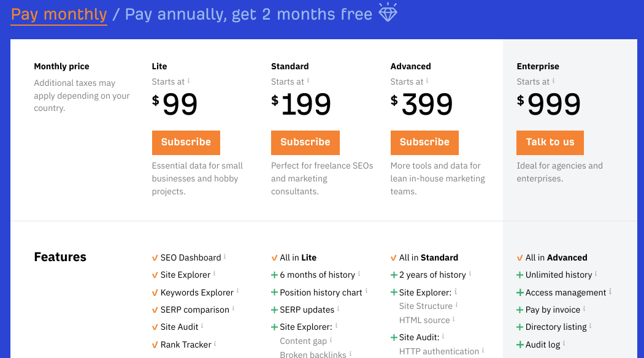Open info icon next to Pay by invoice

point(584,308)
